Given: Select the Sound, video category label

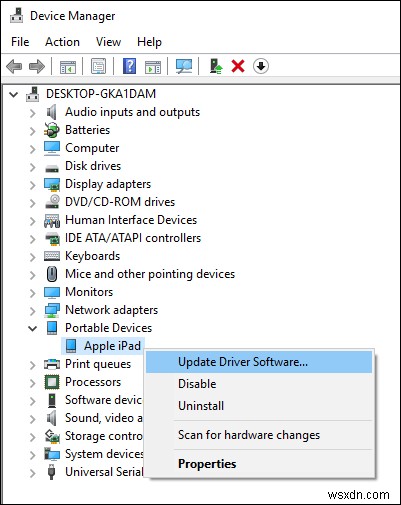Looking at the screenshot, I should click(104, 418).
